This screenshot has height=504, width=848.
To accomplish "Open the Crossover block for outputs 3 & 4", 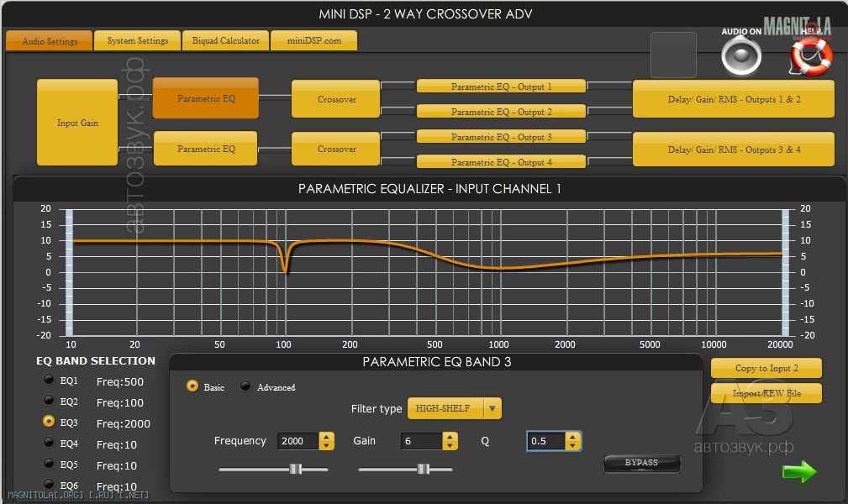I will pyautogui.click(x=336, y=149).
